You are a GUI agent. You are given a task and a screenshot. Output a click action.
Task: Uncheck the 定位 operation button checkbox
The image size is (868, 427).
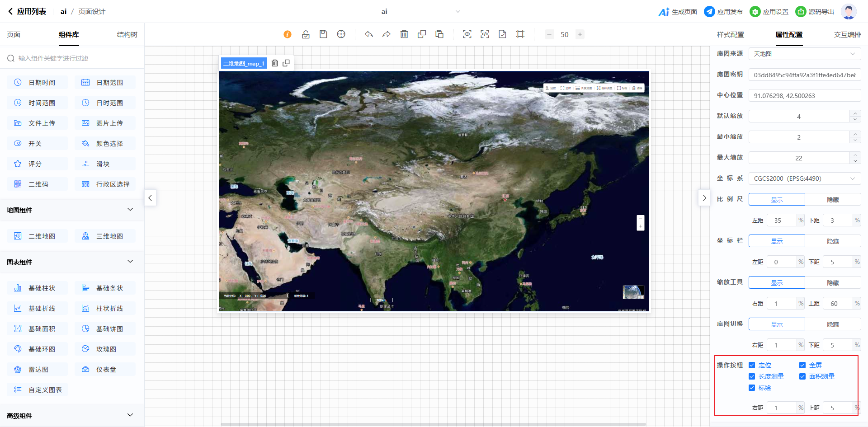[x=752, y=365]
